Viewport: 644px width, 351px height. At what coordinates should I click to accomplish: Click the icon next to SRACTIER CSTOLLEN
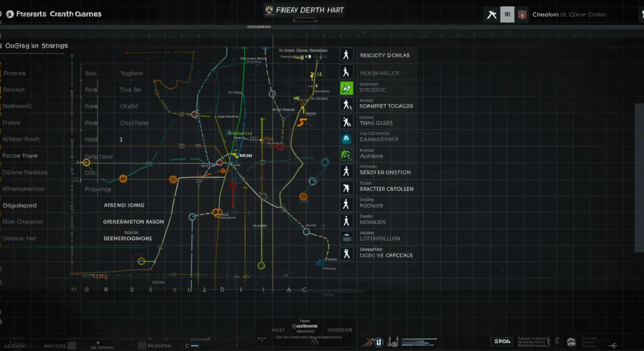347,188
